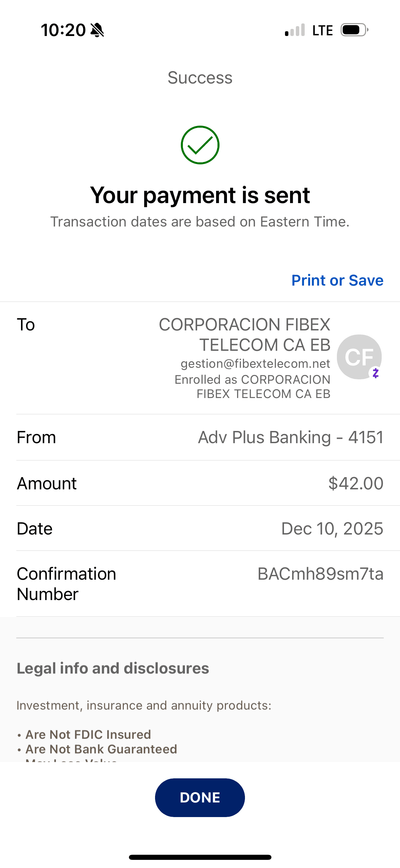Tap the Are Not FDIC Insured disclosure
The image size is (400, 868).
(x=88, y=735)
